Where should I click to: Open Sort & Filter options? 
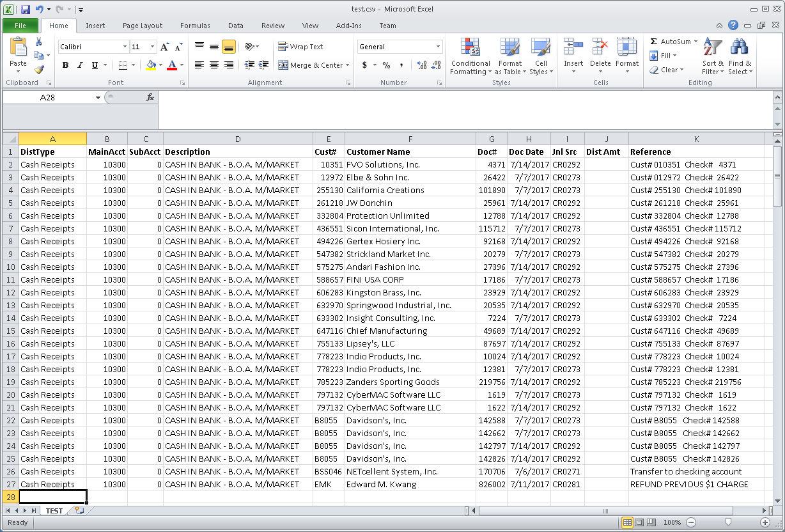tap(713, 57)
